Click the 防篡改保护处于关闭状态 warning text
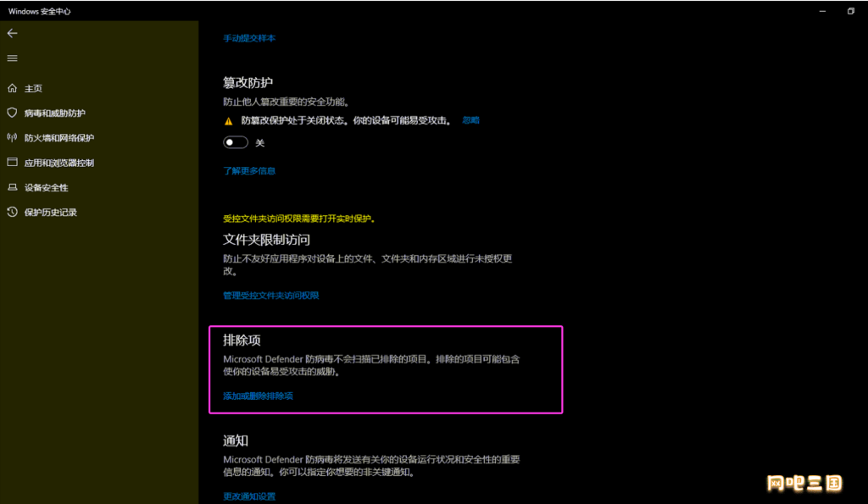This screenshot has height=504, width=868. pyautogui.click(x=346, y=120)
